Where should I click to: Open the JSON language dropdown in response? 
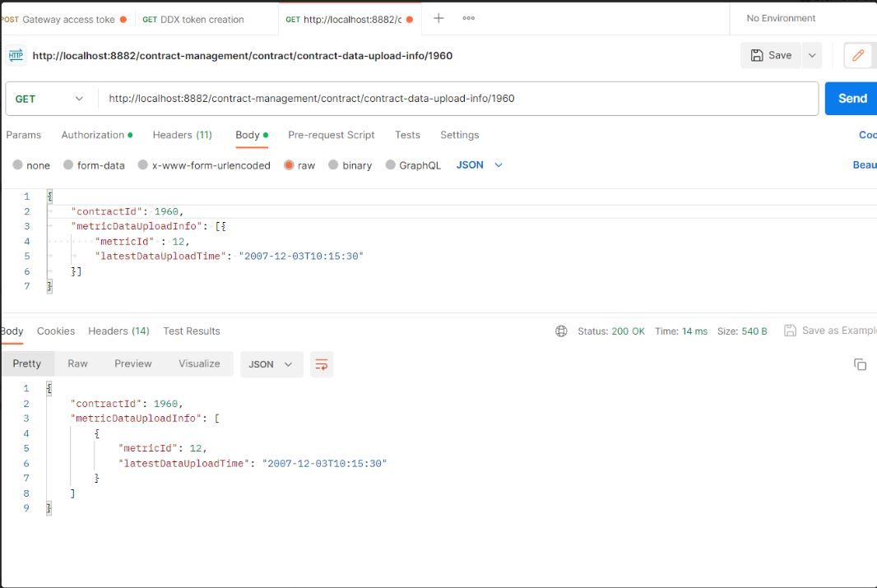click(271, 364)
